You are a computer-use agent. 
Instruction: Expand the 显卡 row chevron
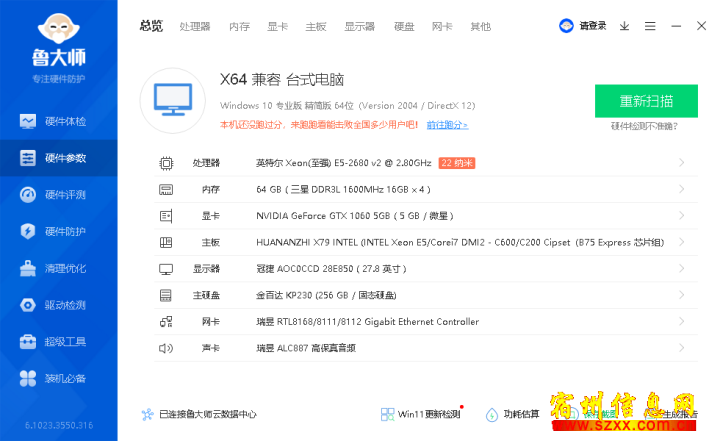pos(682,215)
